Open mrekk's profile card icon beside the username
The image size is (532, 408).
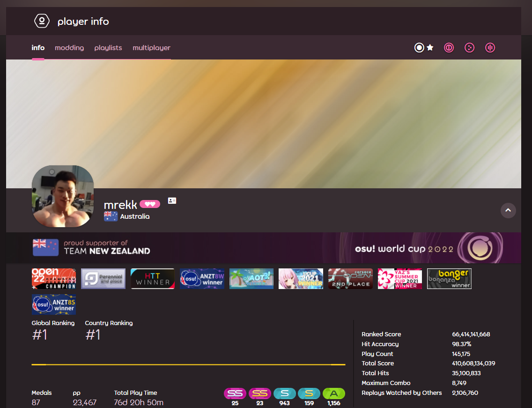click(172, 200)
